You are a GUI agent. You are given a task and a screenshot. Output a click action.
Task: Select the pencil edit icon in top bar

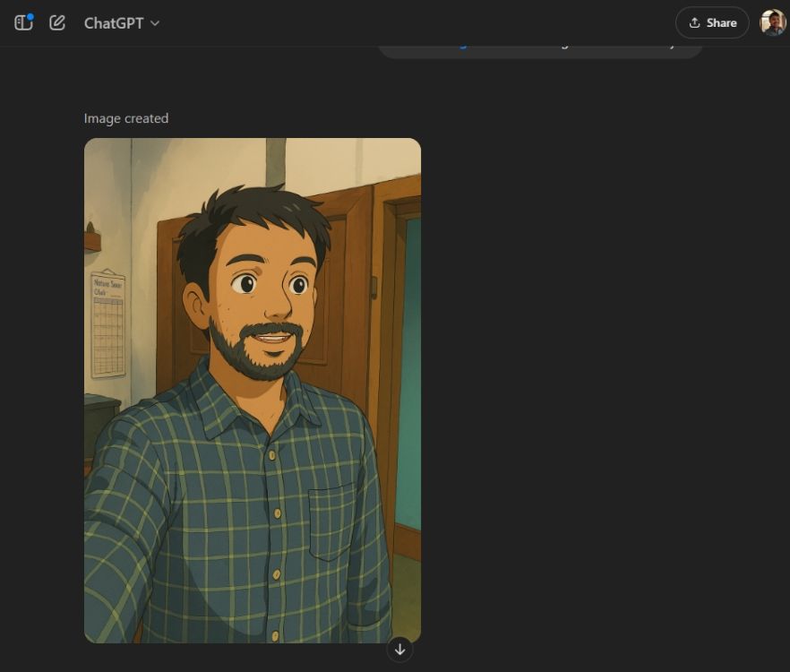(x=57, y=22)
